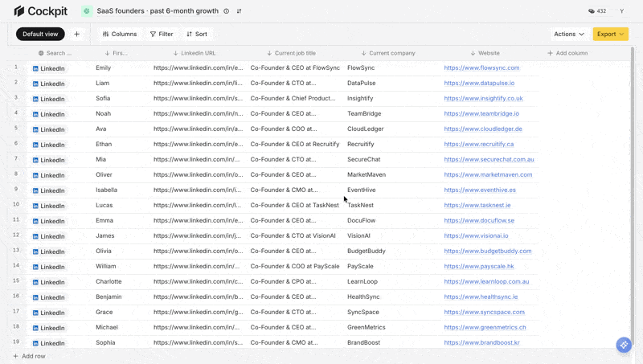Click LinkedIn icon in William's row

pos(35,267)
